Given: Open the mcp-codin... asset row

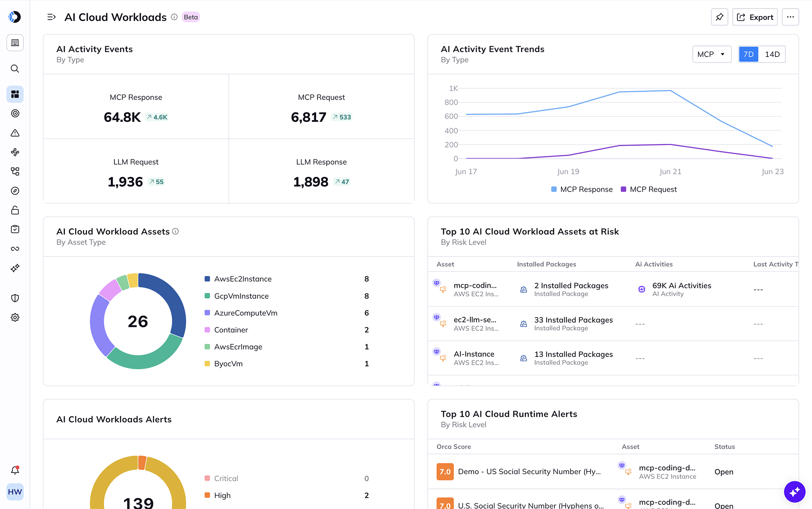Looking at the screenshot, I should point(613,289).
